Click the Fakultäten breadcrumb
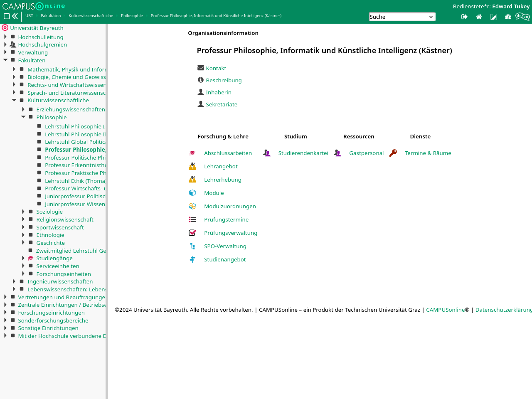 click(x=51, y=16)
